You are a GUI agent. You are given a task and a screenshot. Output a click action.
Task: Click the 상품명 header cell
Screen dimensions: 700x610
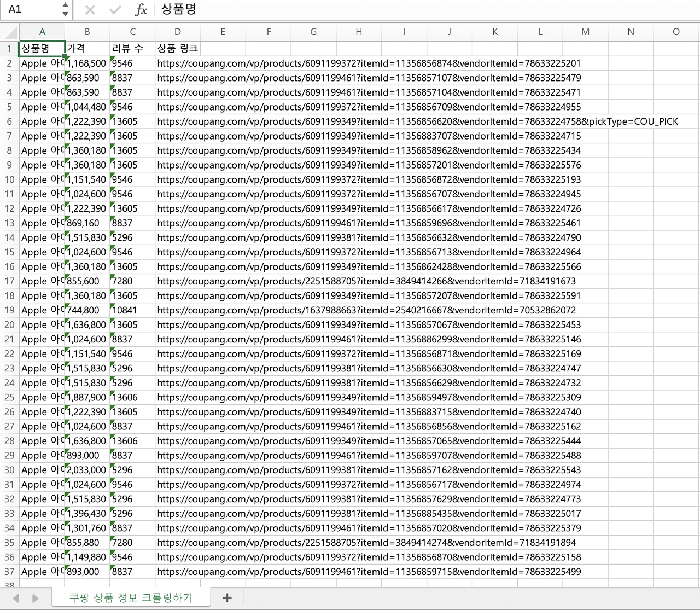pos(42,48)
